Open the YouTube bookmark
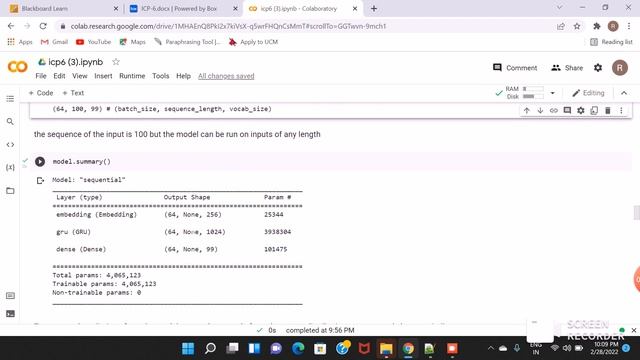640x360 pixels. pos(93,42)
